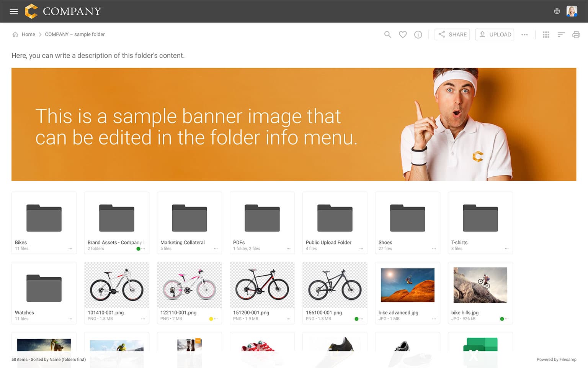
Task: Open the hamburger main menu
Action: [x=14, y=11]
